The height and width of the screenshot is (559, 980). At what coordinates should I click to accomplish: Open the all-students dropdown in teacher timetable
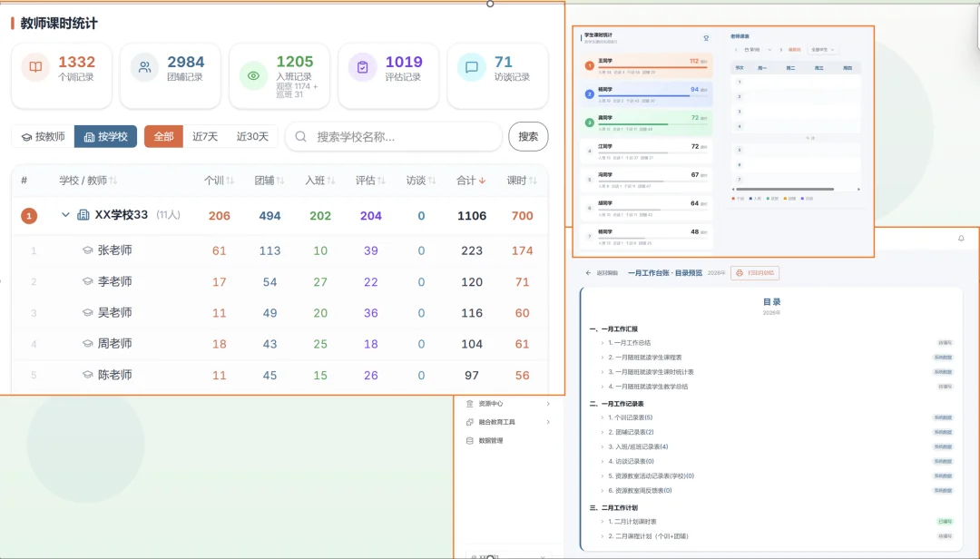823,49
